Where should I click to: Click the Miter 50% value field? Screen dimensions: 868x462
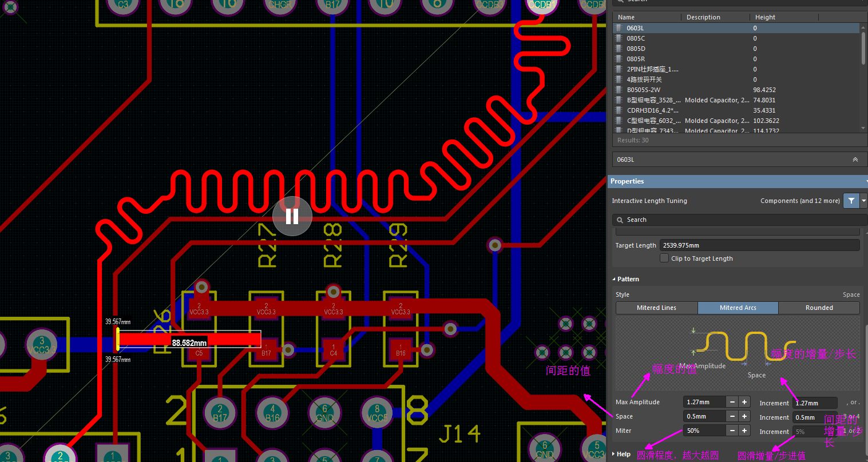tap(704, 431)
